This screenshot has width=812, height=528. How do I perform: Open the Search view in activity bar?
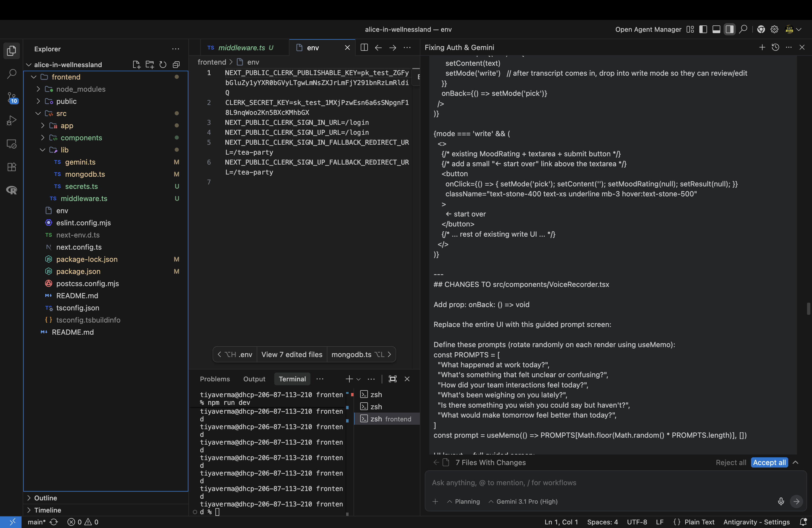[12, 73]
